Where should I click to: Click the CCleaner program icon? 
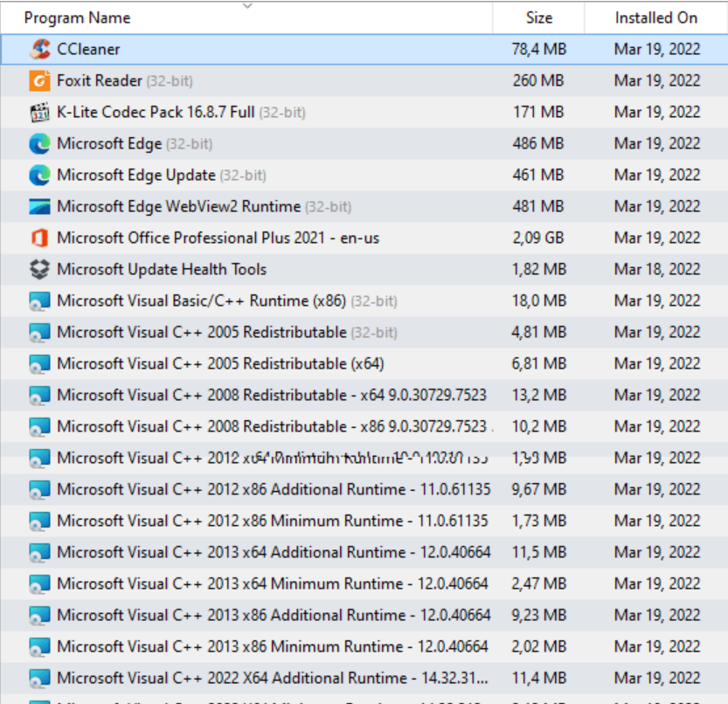(39, 49)
